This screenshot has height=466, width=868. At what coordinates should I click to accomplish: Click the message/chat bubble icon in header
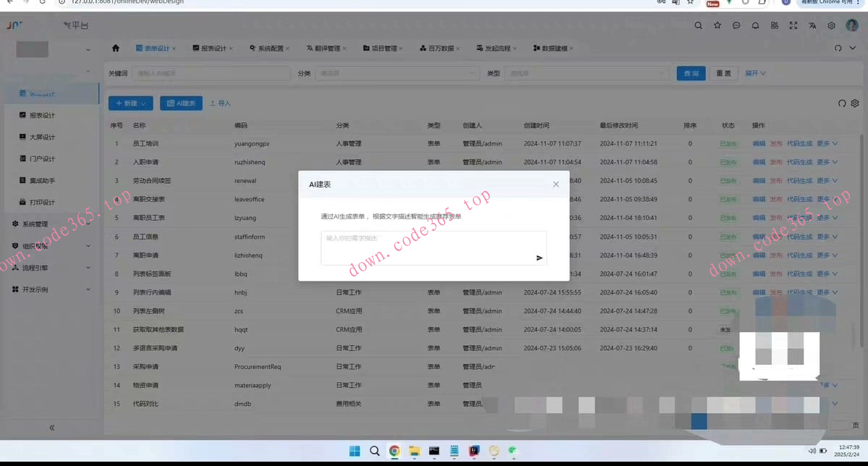(736, 25)
